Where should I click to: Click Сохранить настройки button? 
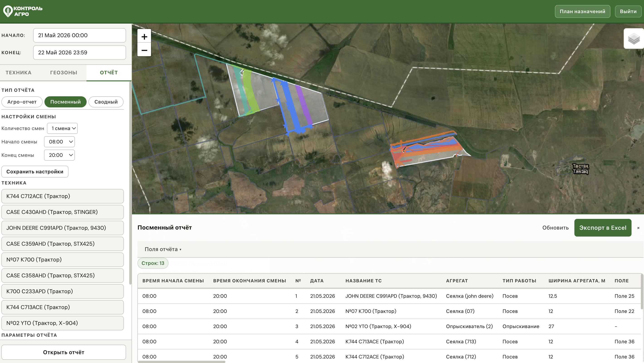(x=35, y=172)
